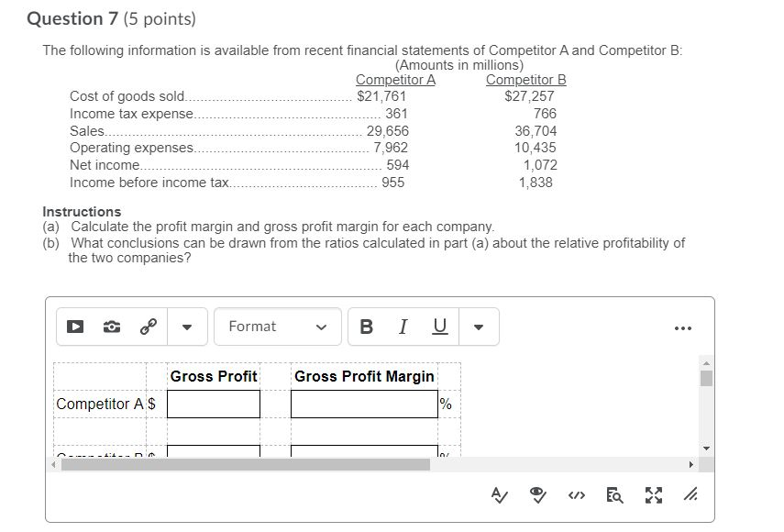Click the Insert Image camera icon
The image size is (784, 532).
[112, 327]
